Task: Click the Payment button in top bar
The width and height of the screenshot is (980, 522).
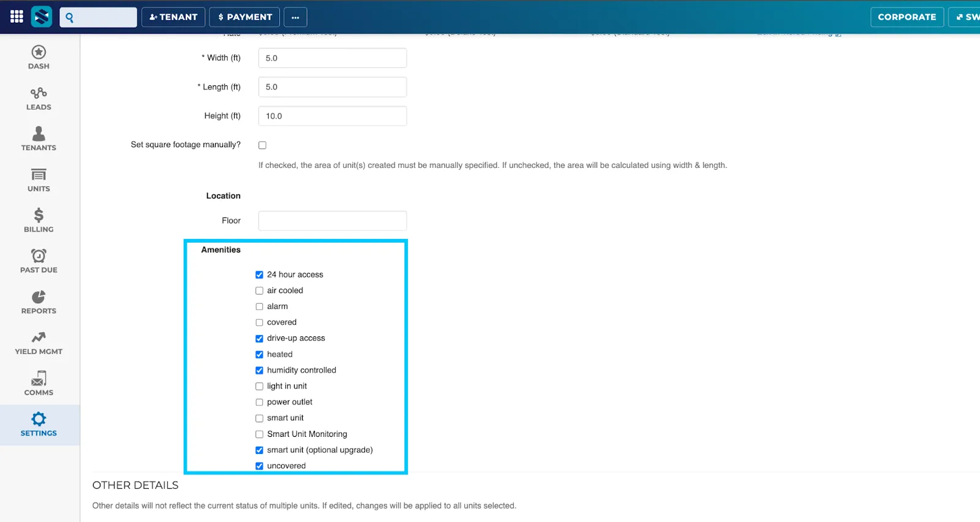Action: pyautogui.click(x=245, y=17)
